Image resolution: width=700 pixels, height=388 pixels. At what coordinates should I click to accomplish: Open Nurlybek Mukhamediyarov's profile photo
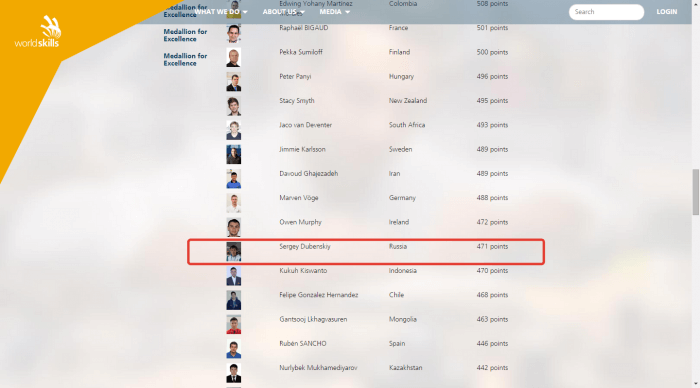point(233,373)
